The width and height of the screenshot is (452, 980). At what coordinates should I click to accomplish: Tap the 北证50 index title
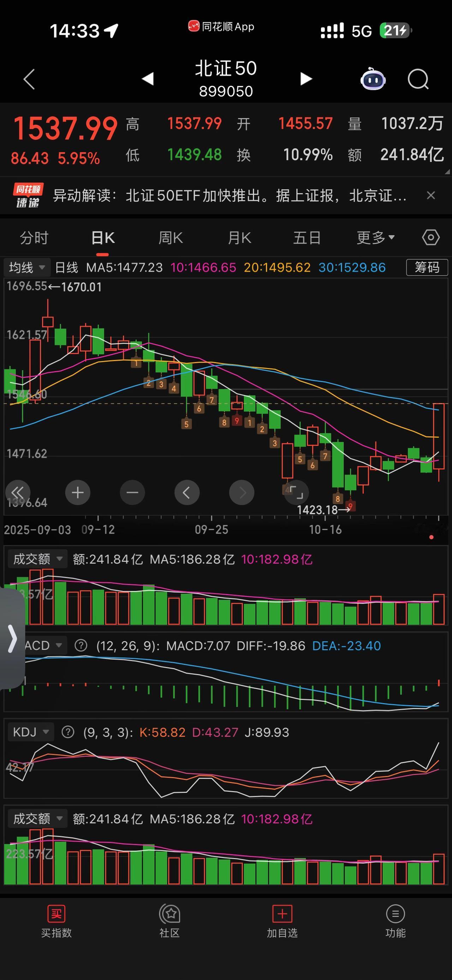pyautogui.click(x=226, y=69)
